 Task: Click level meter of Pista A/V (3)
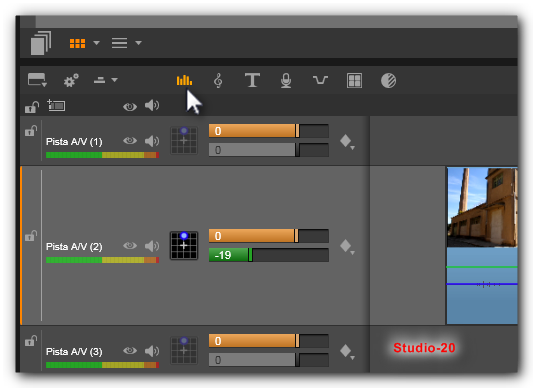[102, 365]
